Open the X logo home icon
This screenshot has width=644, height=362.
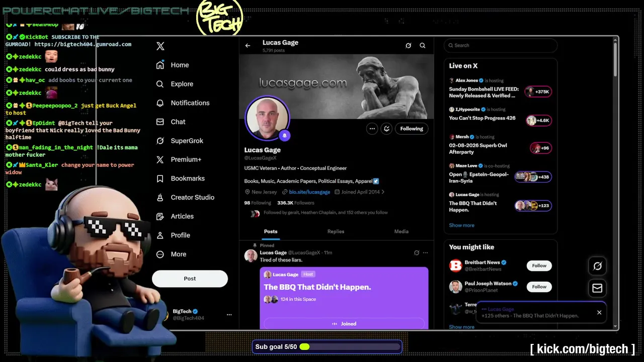[160, 46]
